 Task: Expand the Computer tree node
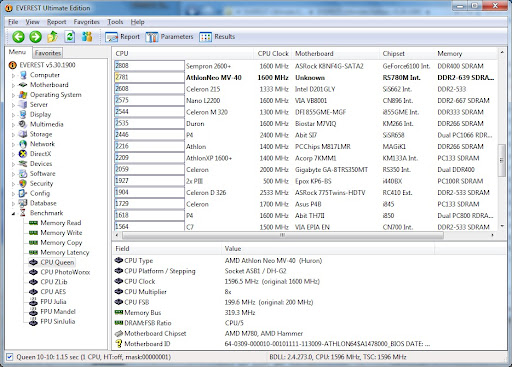[x=13, y=76]
